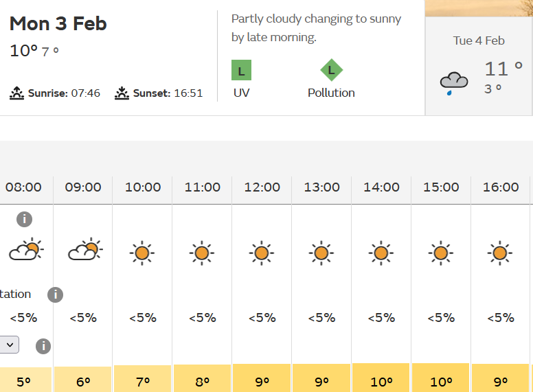Viewport: 533px width, 392px height.
Task: Click the info icon above the weather symbols
Action: (x=24, y=219)
